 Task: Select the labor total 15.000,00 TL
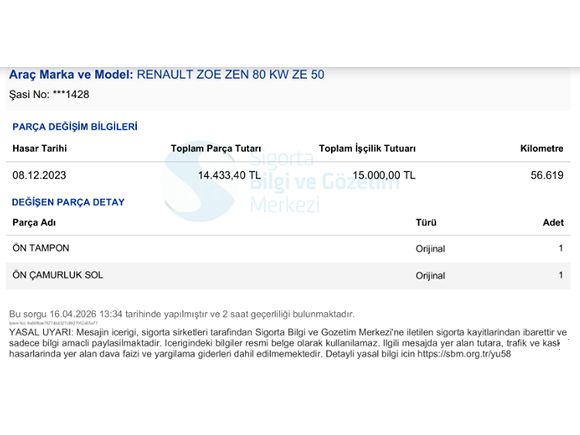click(384, 175)
